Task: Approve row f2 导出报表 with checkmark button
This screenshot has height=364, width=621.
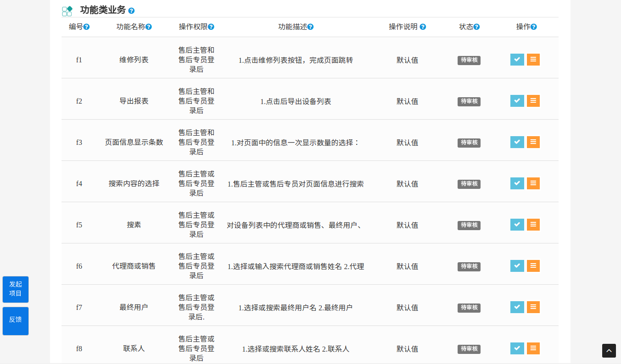Action: (517, 101)
